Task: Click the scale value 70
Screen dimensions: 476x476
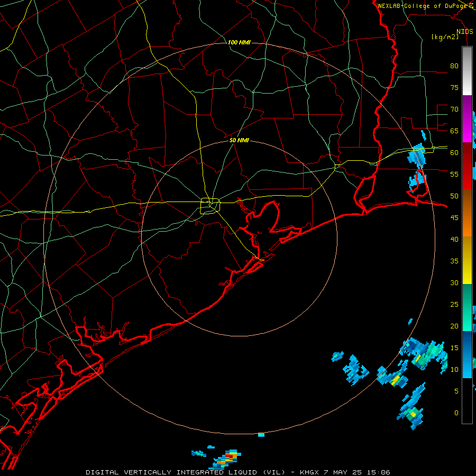Action: (x=454, y=109)
